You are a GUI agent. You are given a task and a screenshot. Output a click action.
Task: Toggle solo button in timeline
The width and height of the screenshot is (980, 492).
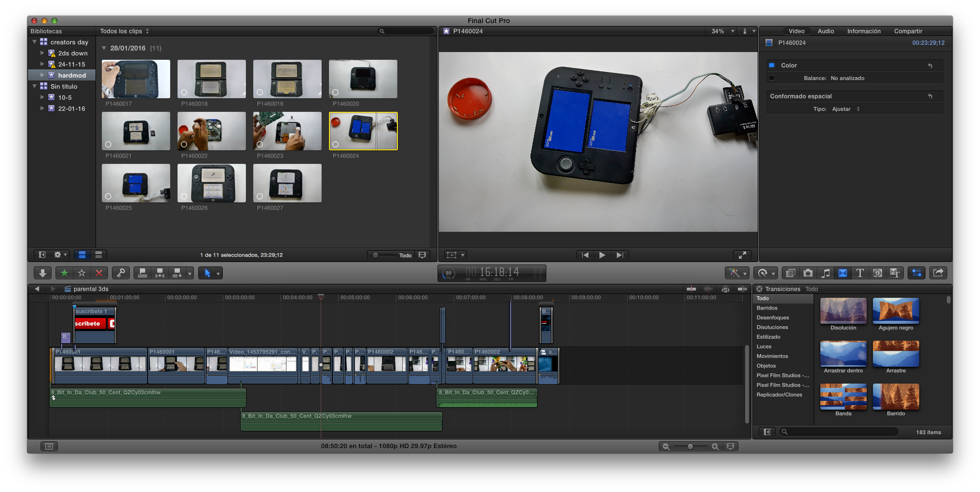(725, 289)
